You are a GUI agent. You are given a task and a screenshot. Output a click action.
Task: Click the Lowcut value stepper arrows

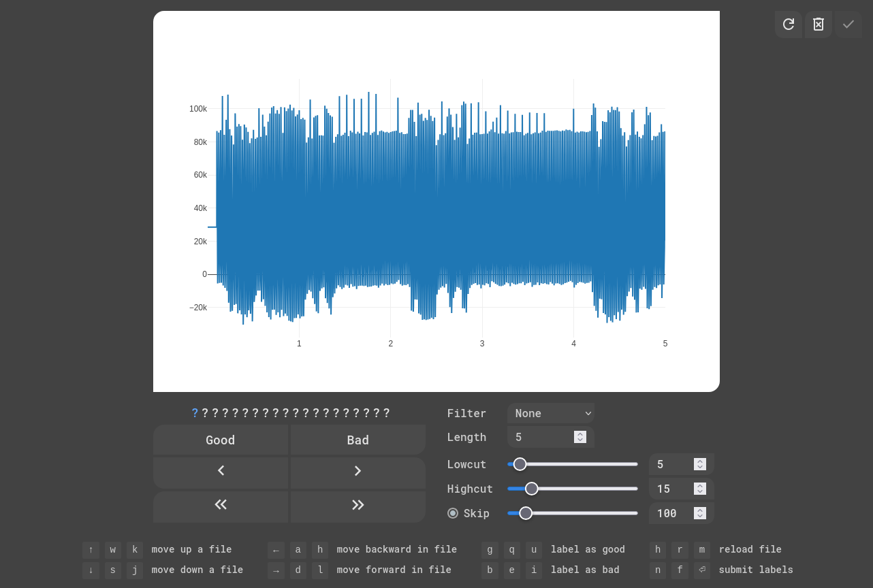699,464
